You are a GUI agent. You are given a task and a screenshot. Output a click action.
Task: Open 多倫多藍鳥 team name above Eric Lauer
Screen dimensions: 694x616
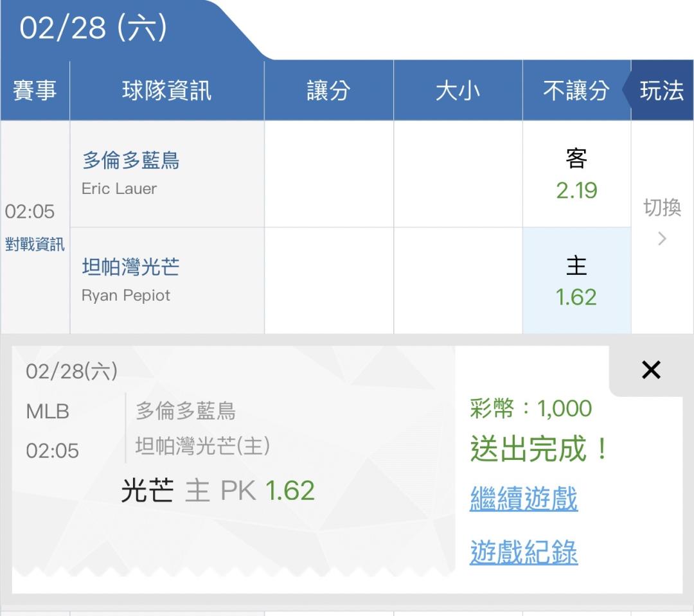pyautogui.click(x=130, y=160)
